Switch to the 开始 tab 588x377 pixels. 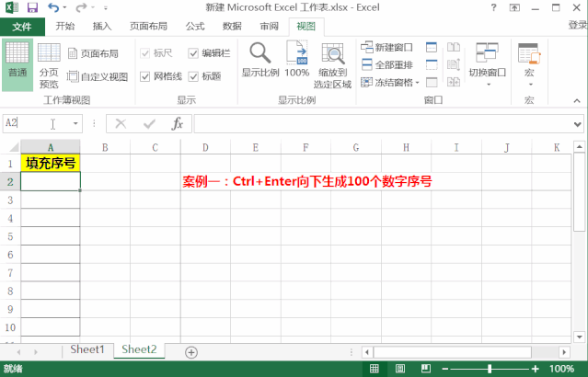[x=65, y=27]
